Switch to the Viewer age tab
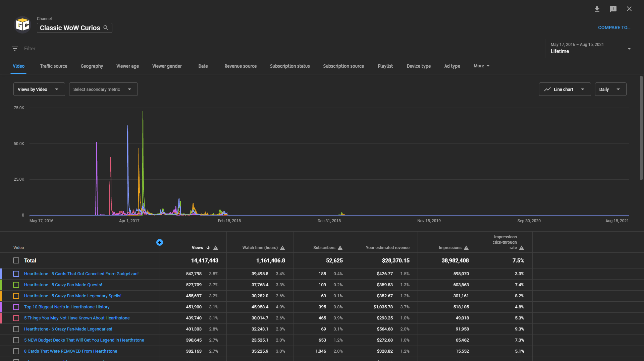This screenshot has height=361, width=644. click(127, 66)
